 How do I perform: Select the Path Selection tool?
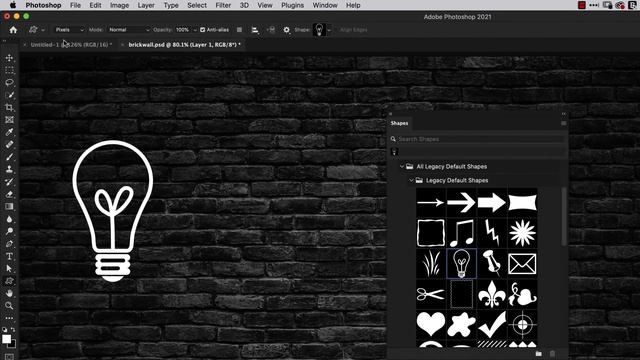(9, 269)
